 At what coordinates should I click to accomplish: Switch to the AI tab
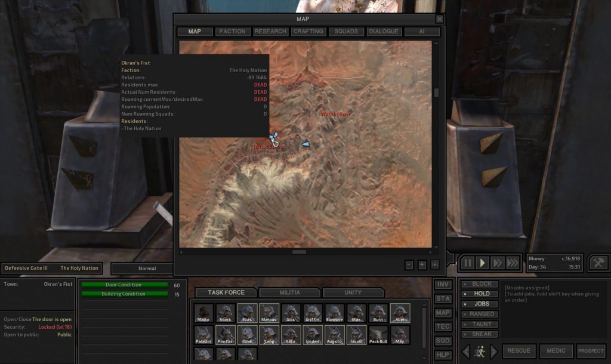pos(422,32)
